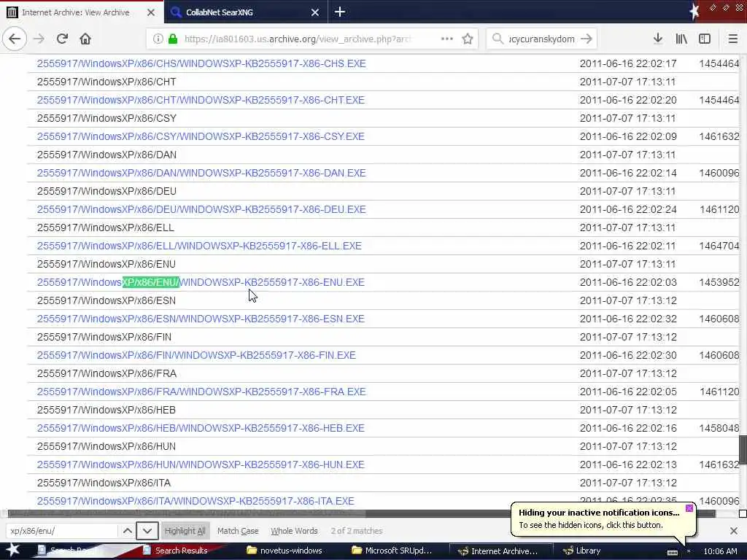Open page actions three-dot menu

pos(447,39)
